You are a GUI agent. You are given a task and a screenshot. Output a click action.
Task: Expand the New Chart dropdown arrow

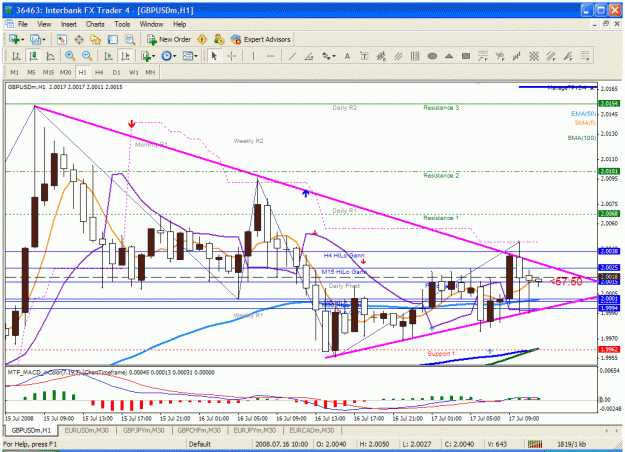pyautogui.click(x=22, y=39)
